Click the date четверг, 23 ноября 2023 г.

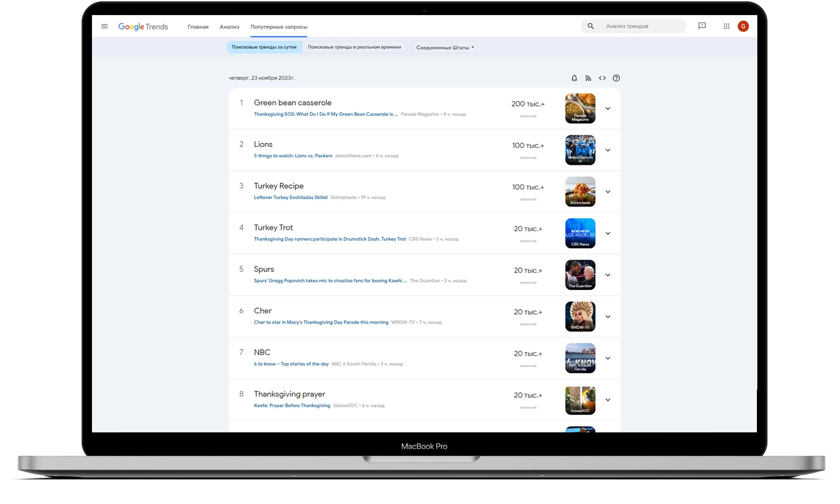[262, 78]
